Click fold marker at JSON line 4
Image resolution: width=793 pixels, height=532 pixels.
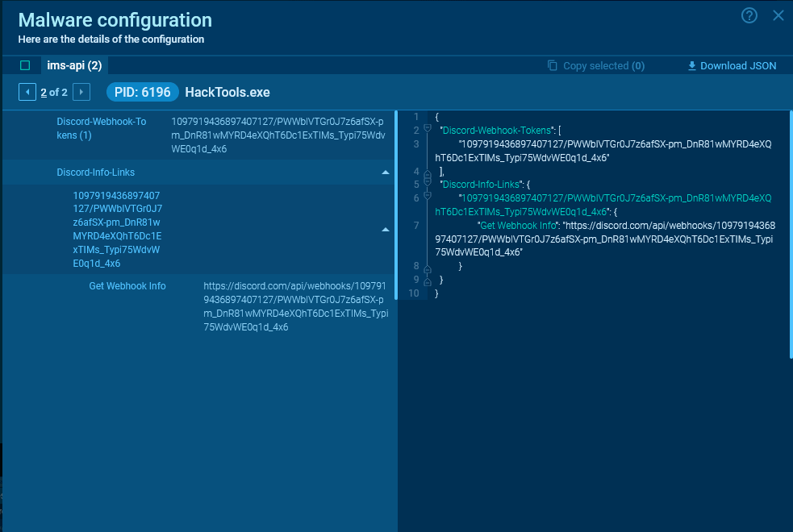428,173
